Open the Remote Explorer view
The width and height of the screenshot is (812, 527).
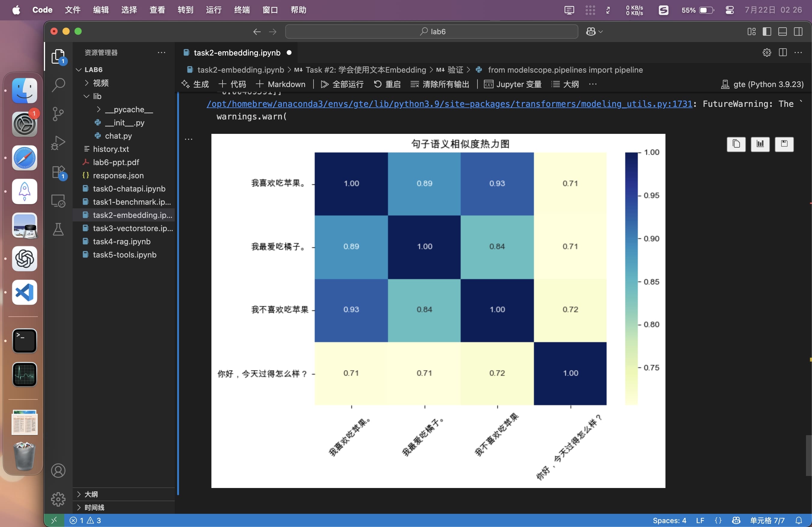click(x=58, y=201)
